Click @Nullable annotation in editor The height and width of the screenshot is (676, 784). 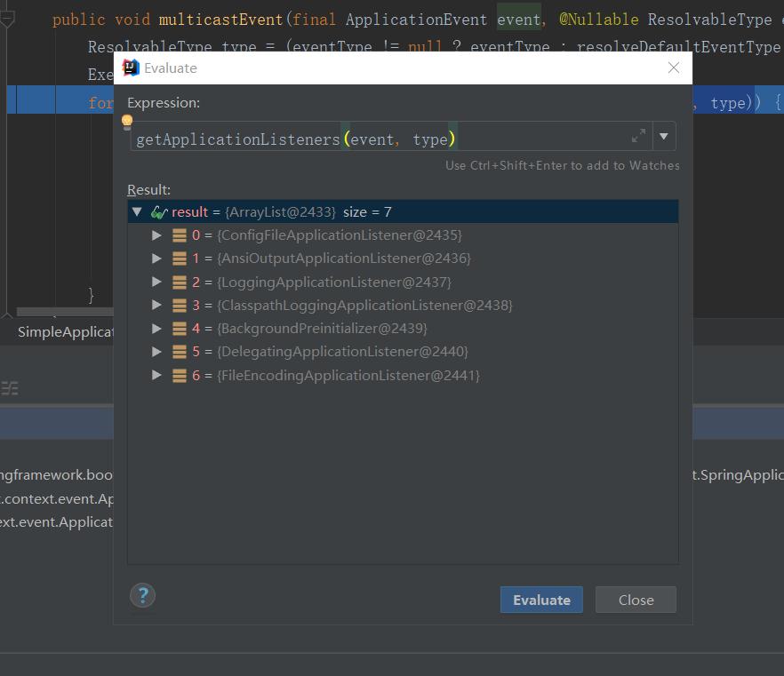[x=598, y=20]
